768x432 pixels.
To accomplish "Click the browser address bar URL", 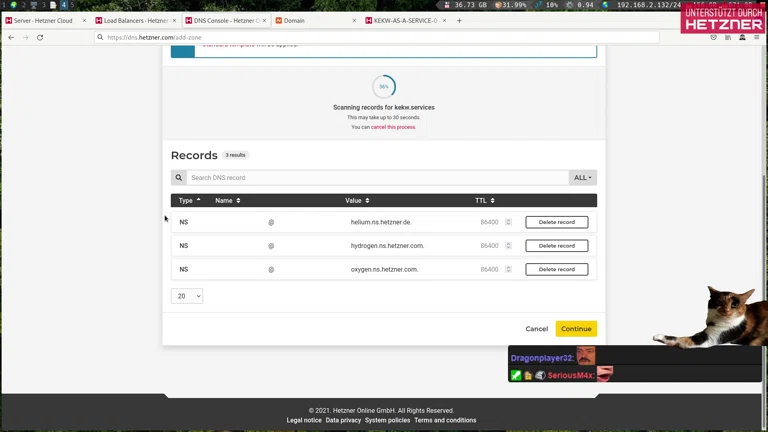I will tap(154, 37).
